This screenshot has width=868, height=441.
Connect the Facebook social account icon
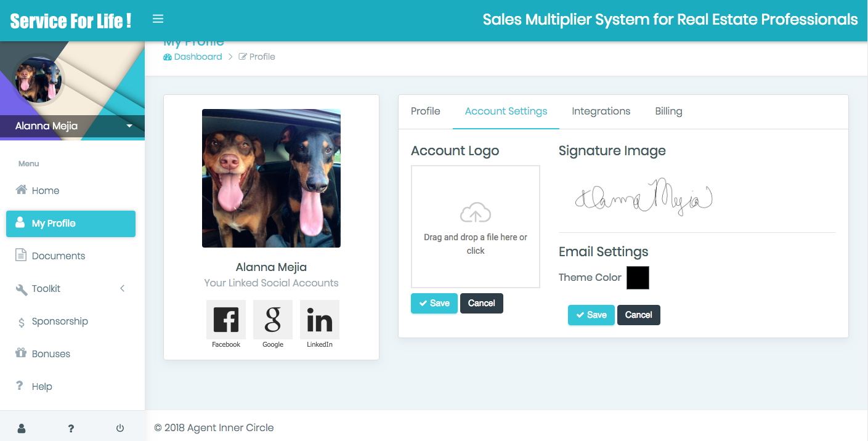pos(226,320)
